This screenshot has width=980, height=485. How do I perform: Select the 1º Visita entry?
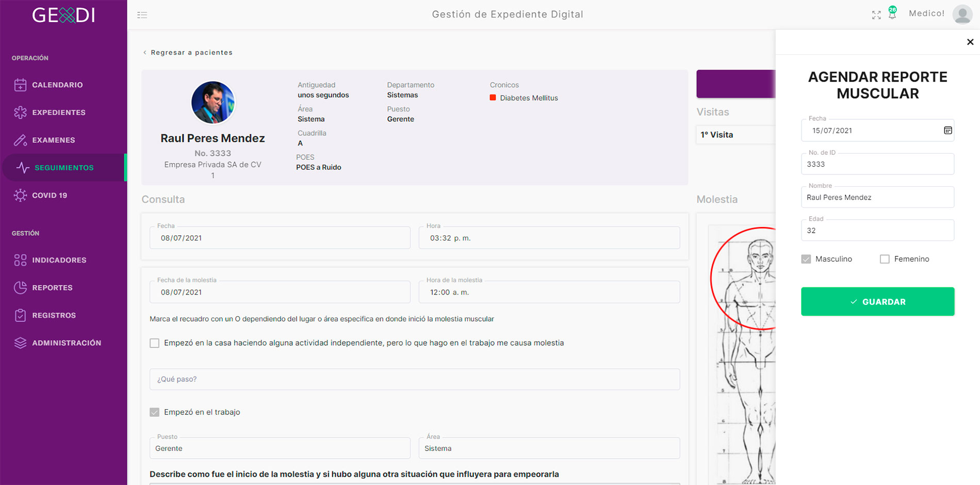(736, 135)
